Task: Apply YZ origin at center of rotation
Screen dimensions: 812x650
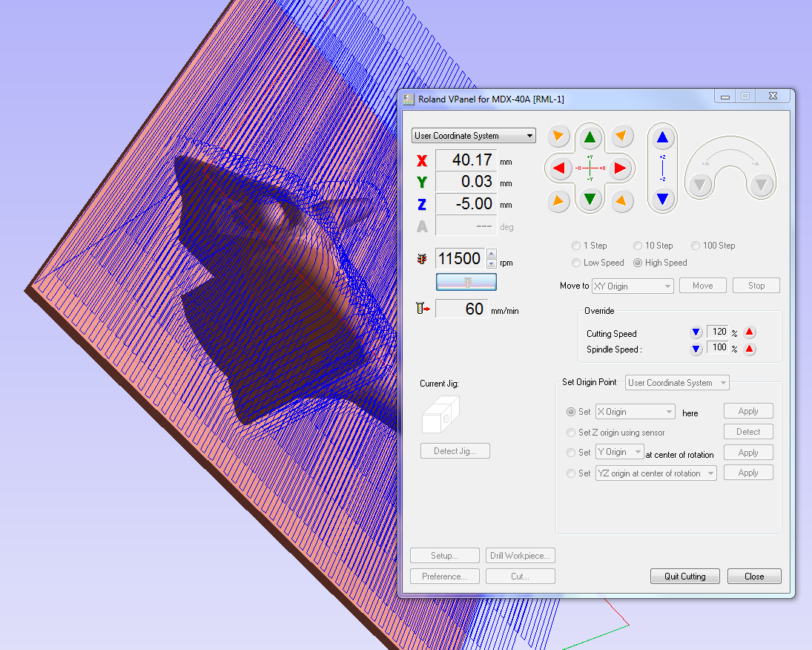Action: 748,473
